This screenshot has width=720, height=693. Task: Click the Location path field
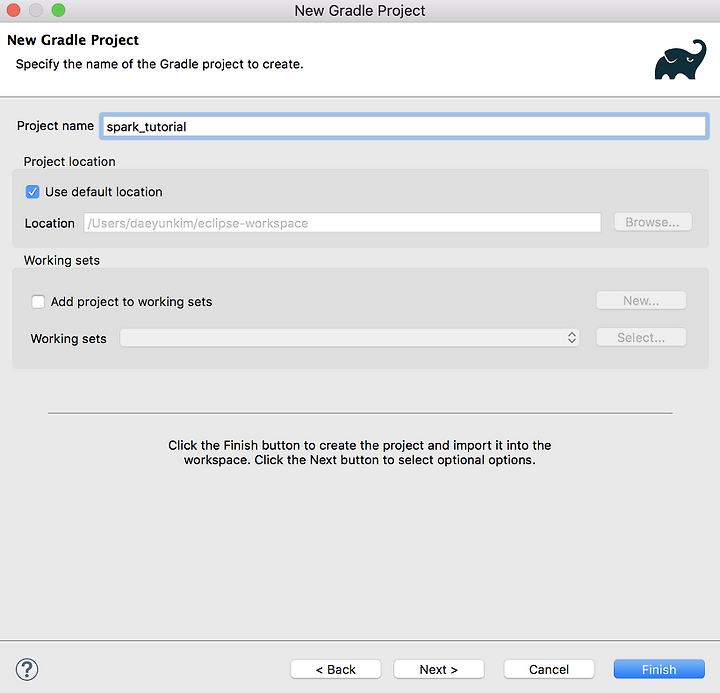pyautogui.click(x=342, y=223)
